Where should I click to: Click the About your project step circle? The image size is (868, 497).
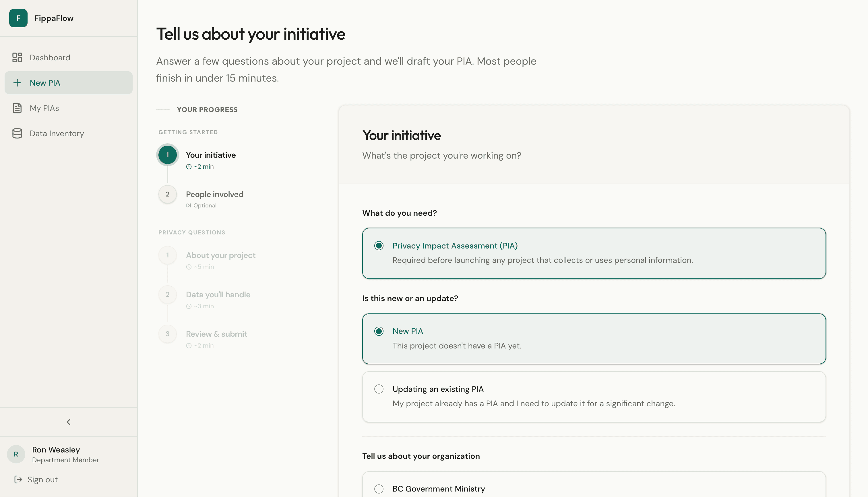[x=167, y=255]
